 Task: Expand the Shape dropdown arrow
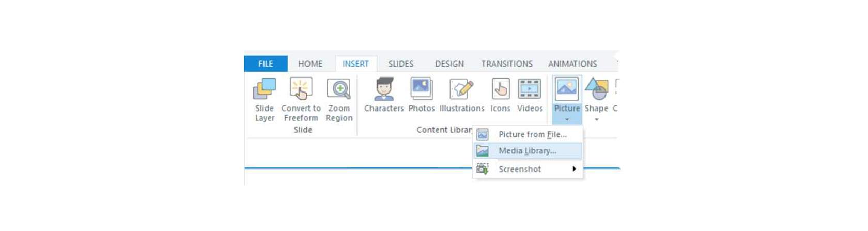(597, 120)
